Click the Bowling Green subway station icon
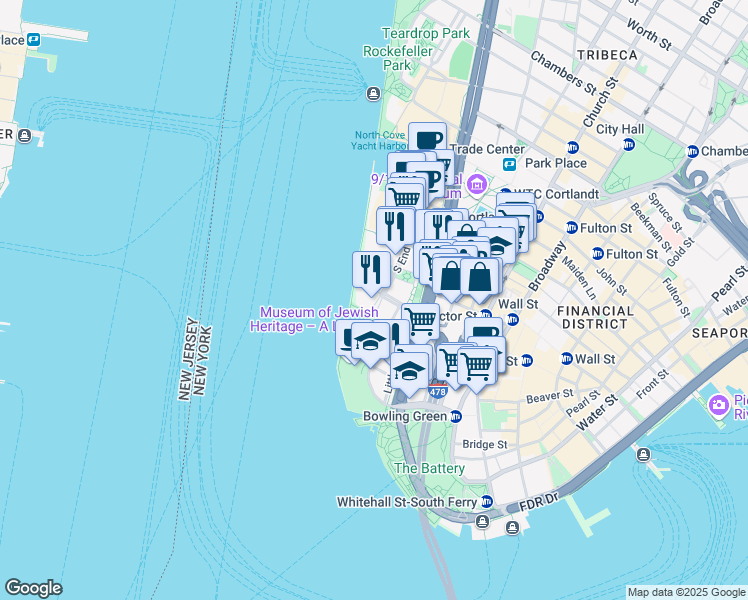748x600 pixels. [456, 416]
